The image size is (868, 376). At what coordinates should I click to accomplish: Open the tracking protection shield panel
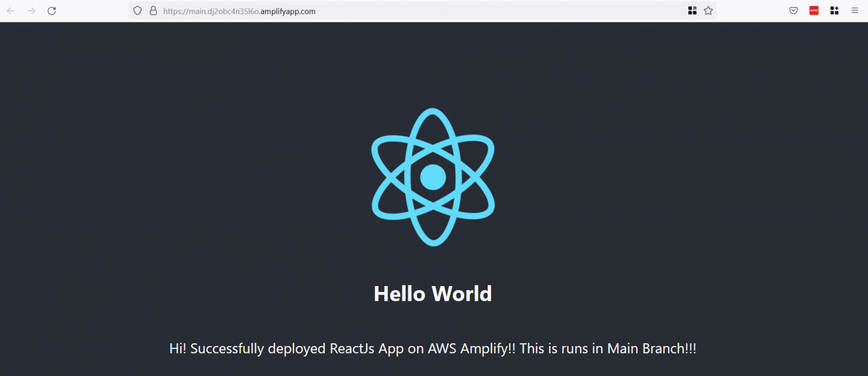coord(137,10)
